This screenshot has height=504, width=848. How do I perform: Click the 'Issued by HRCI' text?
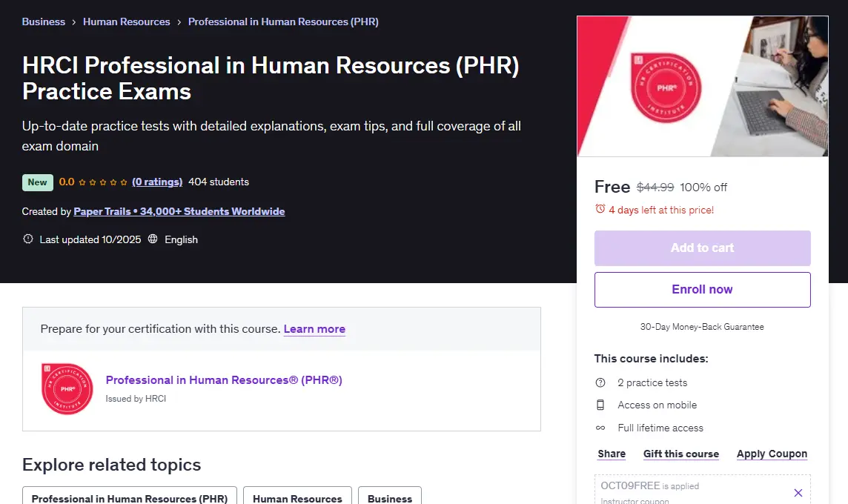tap(136, 399)
